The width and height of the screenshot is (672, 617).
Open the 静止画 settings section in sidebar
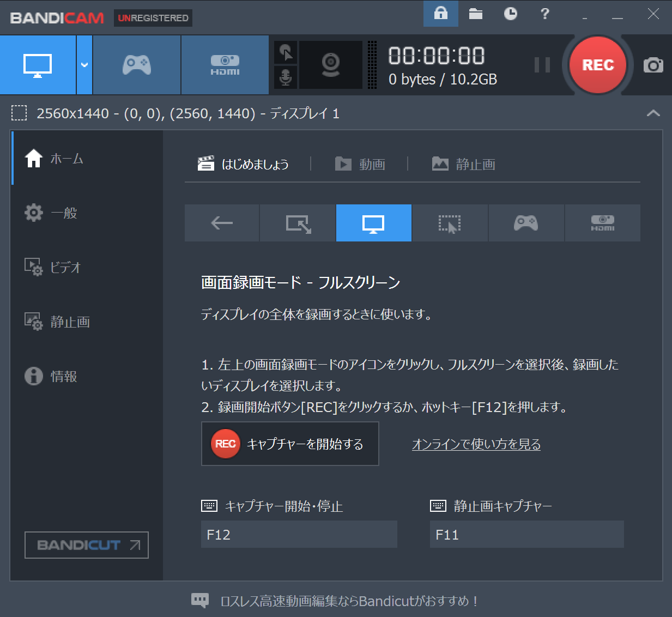pyautogui.click(x=87, y=322)
